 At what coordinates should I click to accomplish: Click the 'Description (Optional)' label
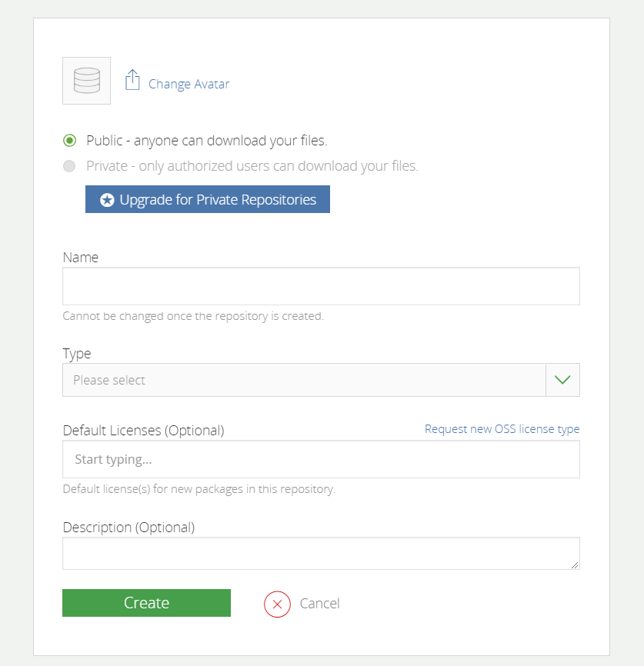click(x=128, y=528)
